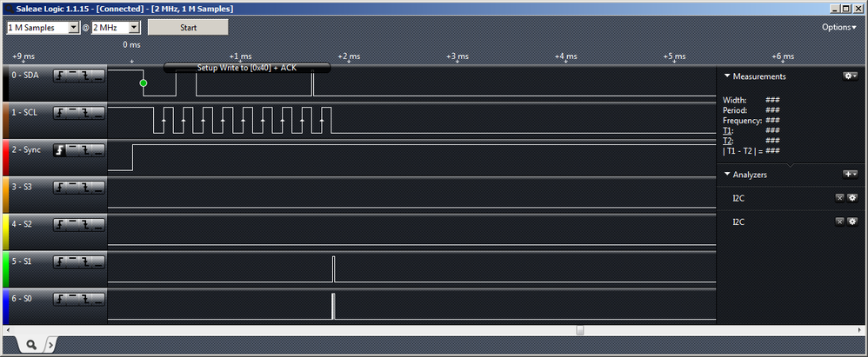
Task: Open settings for the lower I2C analyzer
Action: tap(852, 221)
